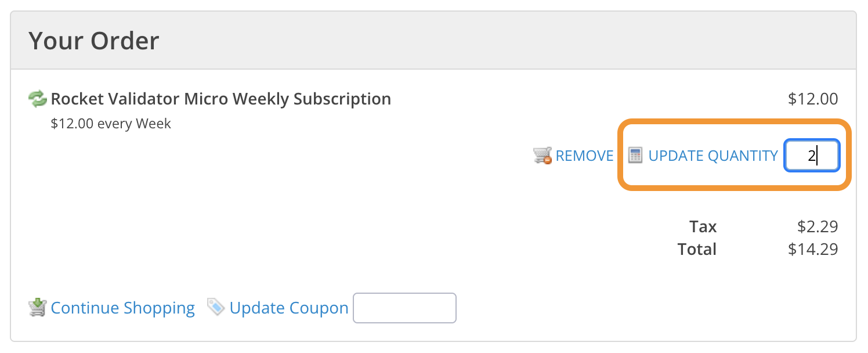Select the UPDATE QUANTITY link
This screenshot has height=353, width=868.
click(713, 156)
